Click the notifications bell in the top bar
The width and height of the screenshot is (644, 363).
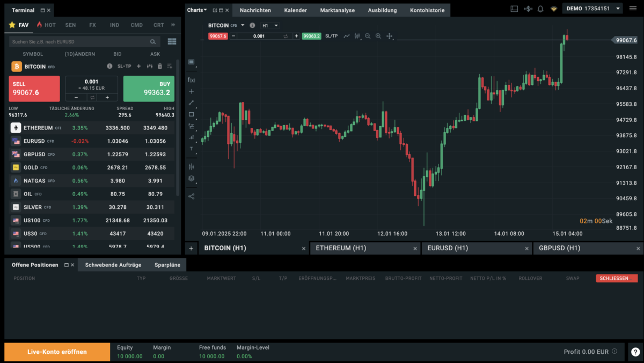[540, 8]
